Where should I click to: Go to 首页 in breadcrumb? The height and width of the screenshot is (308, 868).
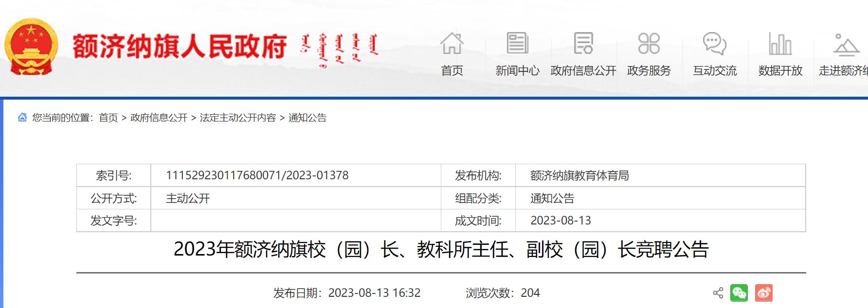click(108, 118)
